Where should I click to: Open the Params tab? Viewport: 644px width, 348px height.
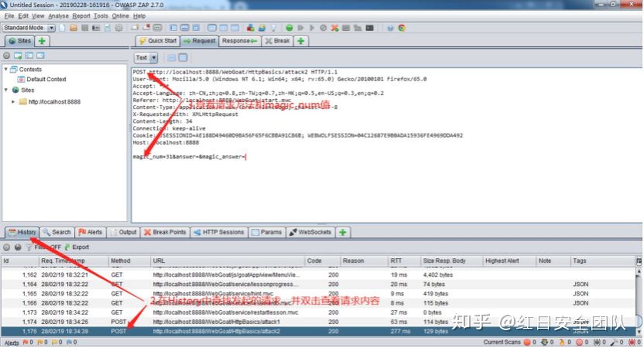tap(267, 232)
